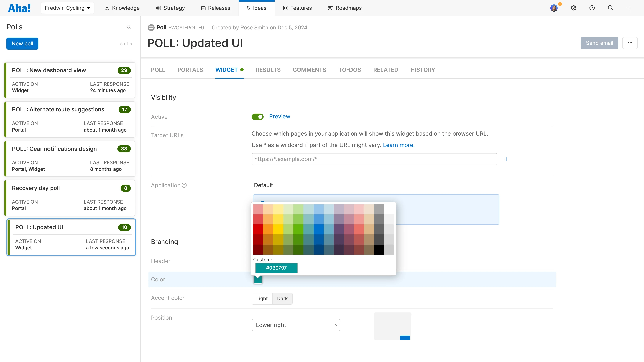Open the Roadmaps navigation menu

pyautogui.click(x=345, y=8)
